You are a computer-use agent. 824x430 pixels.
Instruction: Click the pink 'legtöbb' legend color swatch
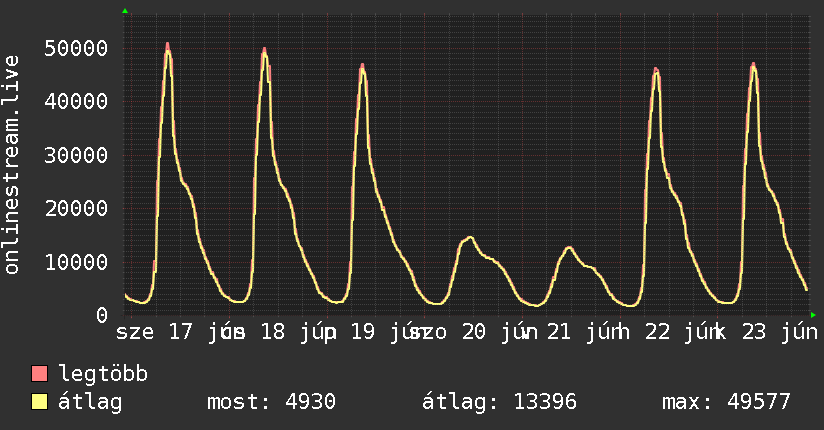[39, 374]
